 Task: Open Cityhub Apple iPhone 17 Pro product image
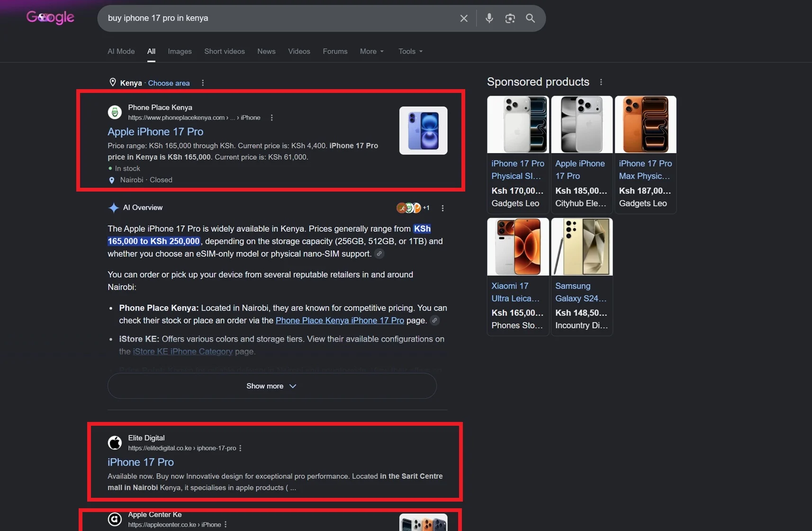pyautogui.click(x=582, y=125)
